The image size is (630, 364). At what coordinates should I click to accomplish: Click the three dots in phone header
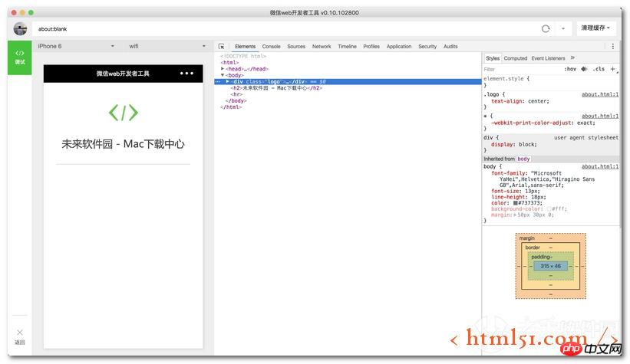pos(186,74)
